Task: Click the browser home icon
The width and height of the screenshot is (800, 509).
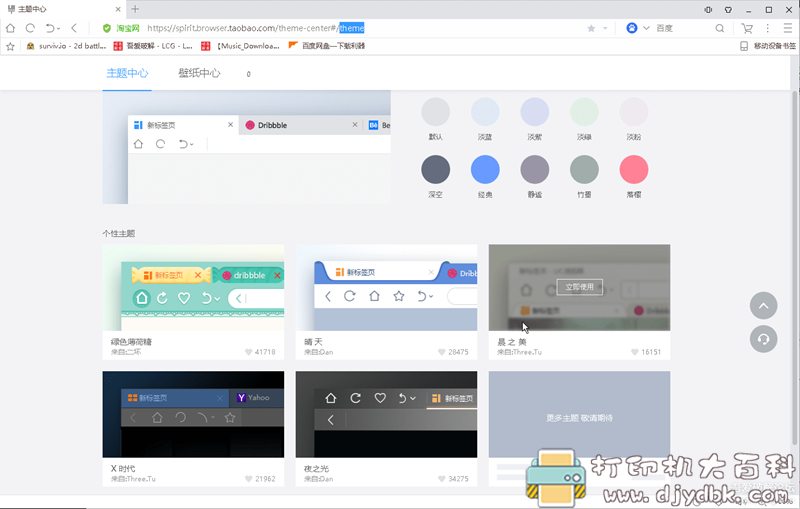Action: [11, 28]
